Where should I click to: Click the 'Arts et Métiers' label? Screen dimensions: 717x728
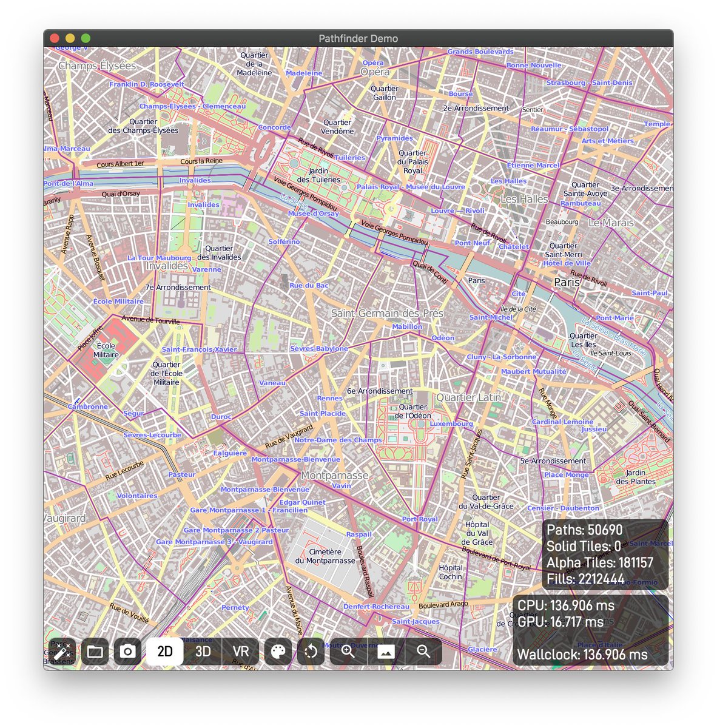608,141
